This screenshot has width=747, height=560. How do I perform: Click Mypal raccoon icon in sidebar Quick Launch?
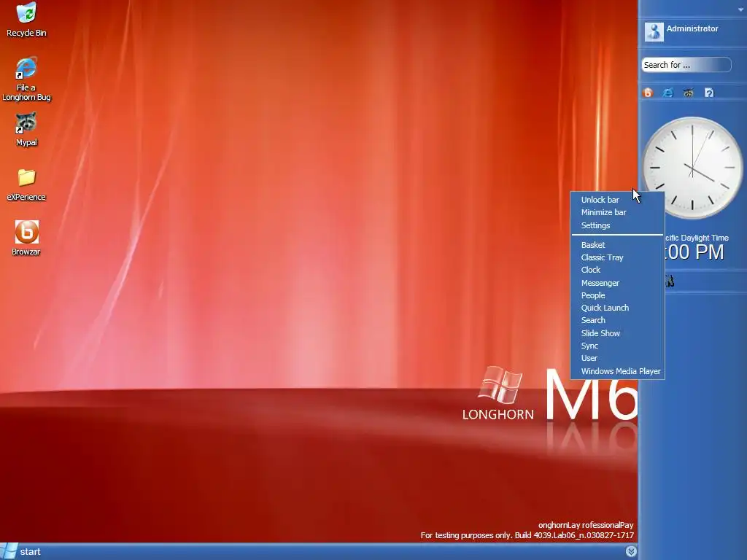point(689,93)
